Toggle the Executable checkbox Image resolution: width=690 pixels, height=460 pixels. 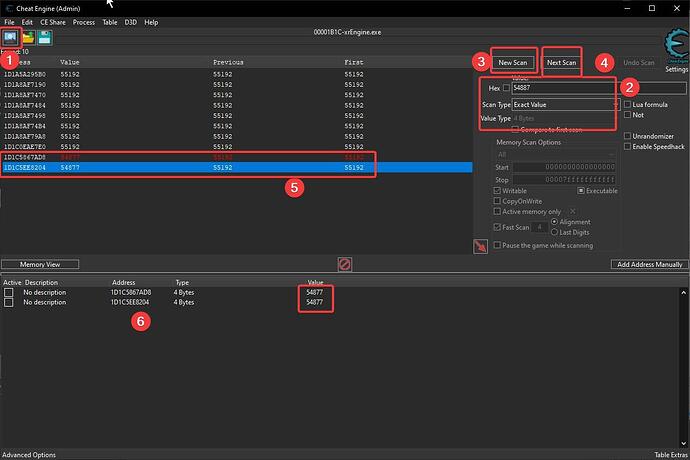click(x=581, y=191)
